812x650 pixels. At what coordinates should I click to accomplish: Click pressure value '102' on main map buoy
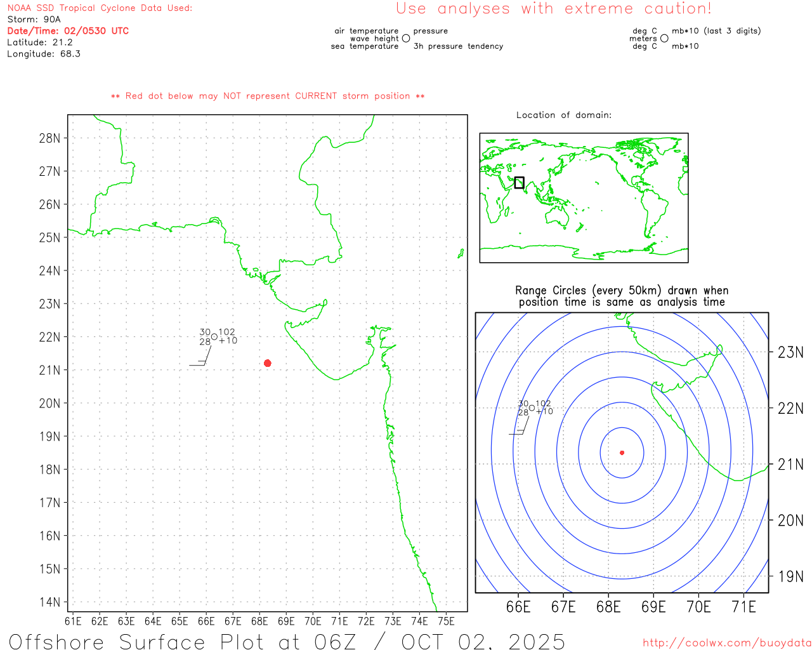pyautogui.click(x=226, y=332)
